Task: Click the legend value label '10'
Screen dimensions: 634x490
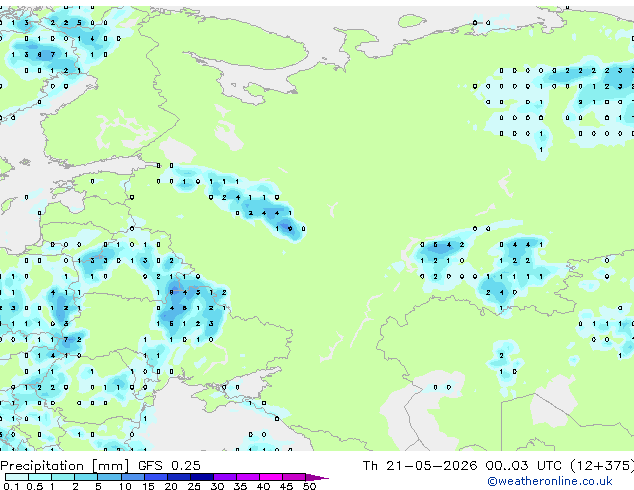Action: [x=125, y=486]
